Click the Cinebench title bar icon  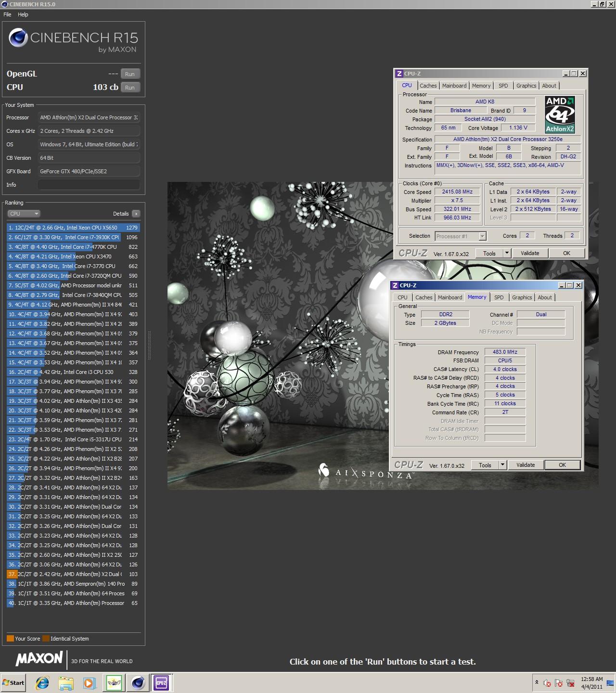5,4
